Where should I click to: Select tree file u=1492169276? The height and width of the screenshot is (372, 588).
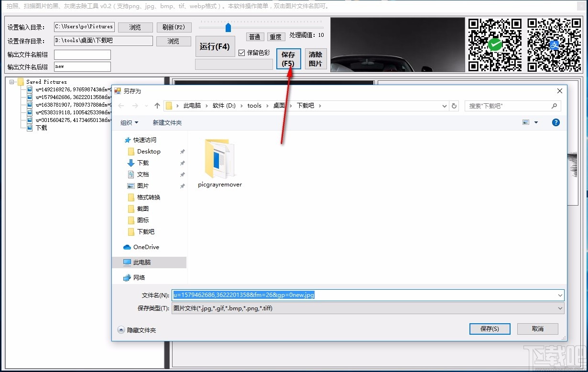(x=68, y=89)
